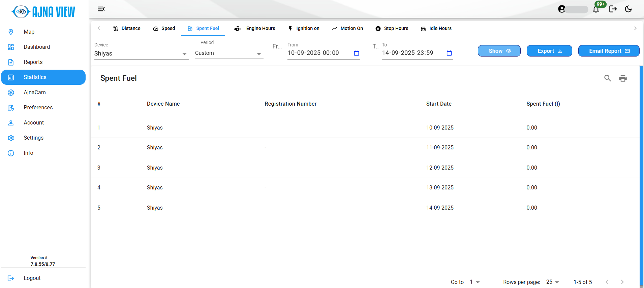Screen dimensions: 644x288
Task: Print the Spent Fuel report
Action: click(x=623, y=78)
